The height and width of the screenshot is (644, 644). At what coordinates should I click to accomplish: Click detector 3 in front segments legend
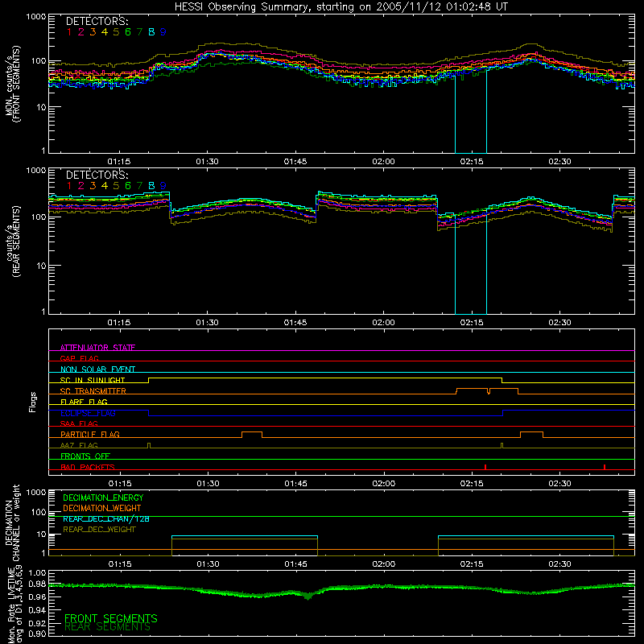pos(93,32)
